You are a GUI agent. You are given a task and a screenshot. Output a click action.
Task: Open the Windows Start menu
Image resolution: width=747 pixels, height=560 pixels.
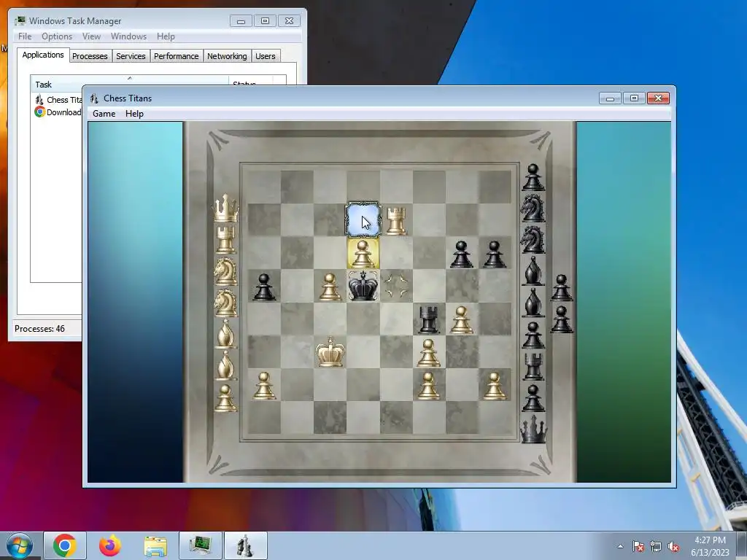(x=20, y=545)
